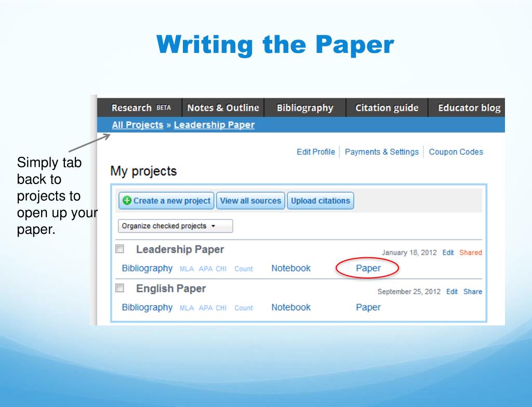Open the Notebook for Leadership Paper
The width and height of the screenshot is (532, 407).
tap(291, 268)
